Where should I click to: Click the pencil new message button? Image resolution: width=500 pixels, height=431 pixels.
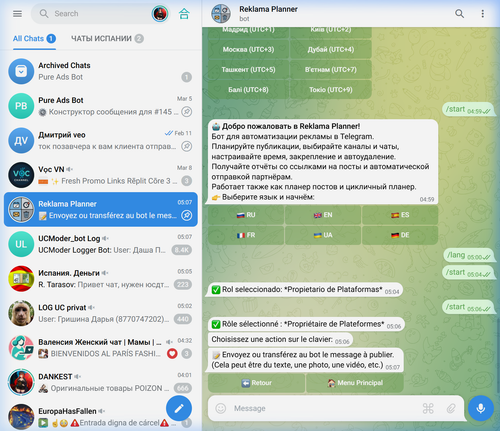[179, 408]
